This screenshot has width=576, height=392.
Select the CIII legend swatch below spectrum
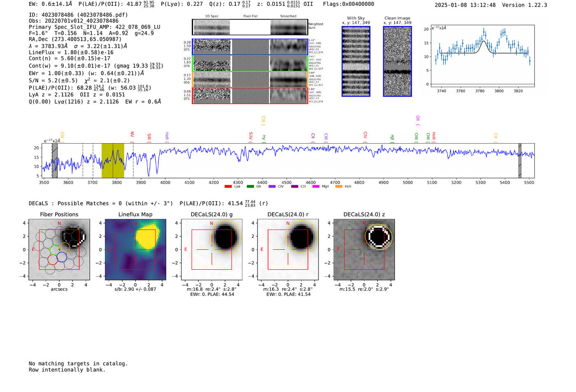pos(295,186)
